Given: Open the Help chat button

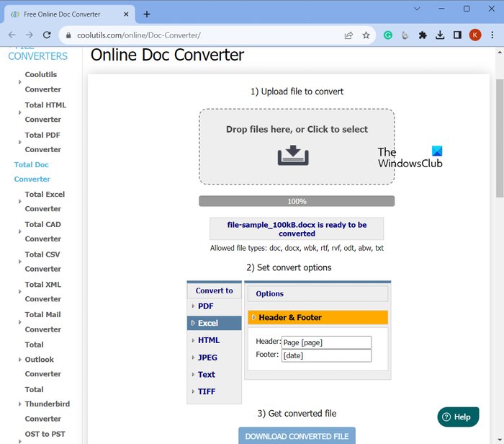Looking at the screenshot, I should pos(458,417).
